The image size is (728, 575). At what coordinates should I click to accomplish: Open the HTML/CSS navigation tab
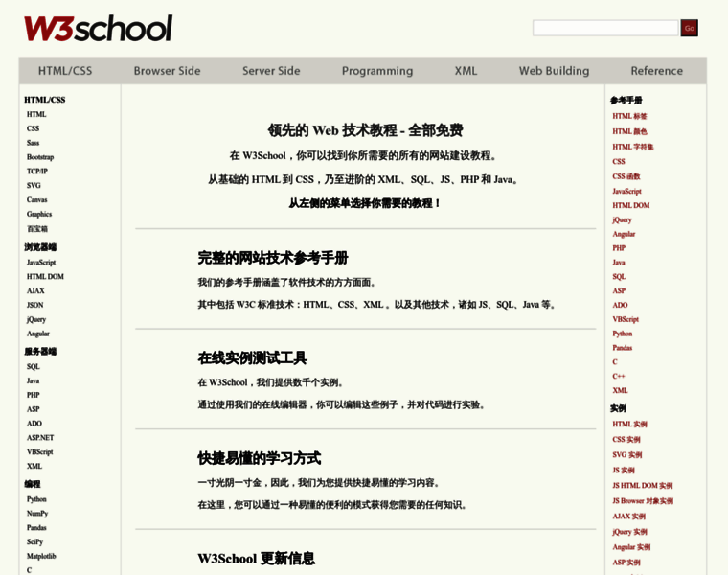(65, 71)
